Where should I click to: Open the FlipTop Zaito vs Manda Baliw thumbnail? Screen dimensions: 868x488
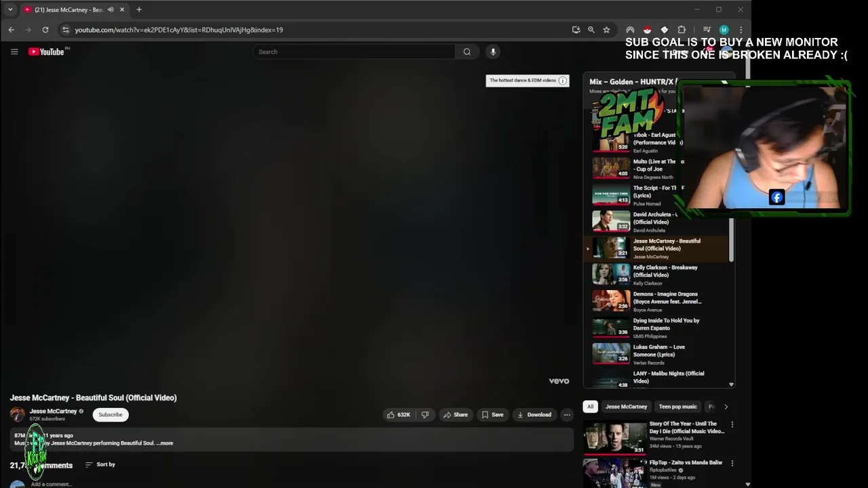615,473
